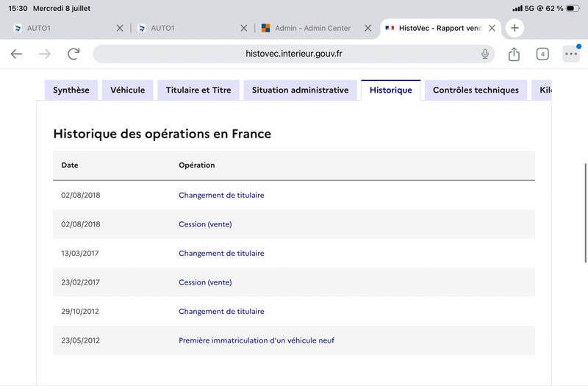Show the open tabs counter
This screenshot has height=386, width=588.
tap(542, 54)
